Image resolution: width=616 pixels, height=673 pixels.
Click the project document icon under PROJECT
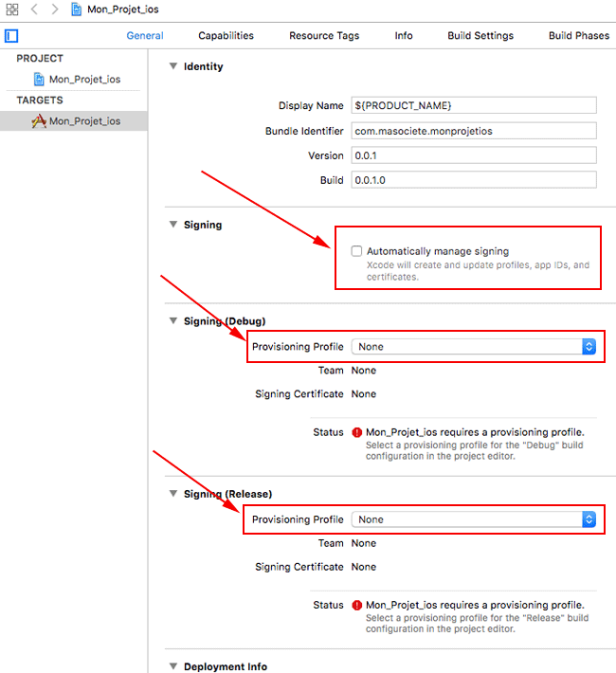(x=39, y=80)
